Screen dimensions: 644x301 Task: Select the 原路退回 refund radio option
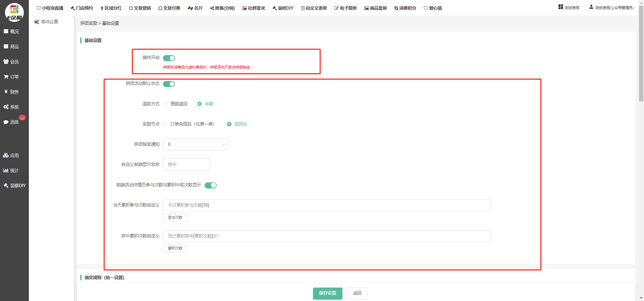click(x=165, y=104)
